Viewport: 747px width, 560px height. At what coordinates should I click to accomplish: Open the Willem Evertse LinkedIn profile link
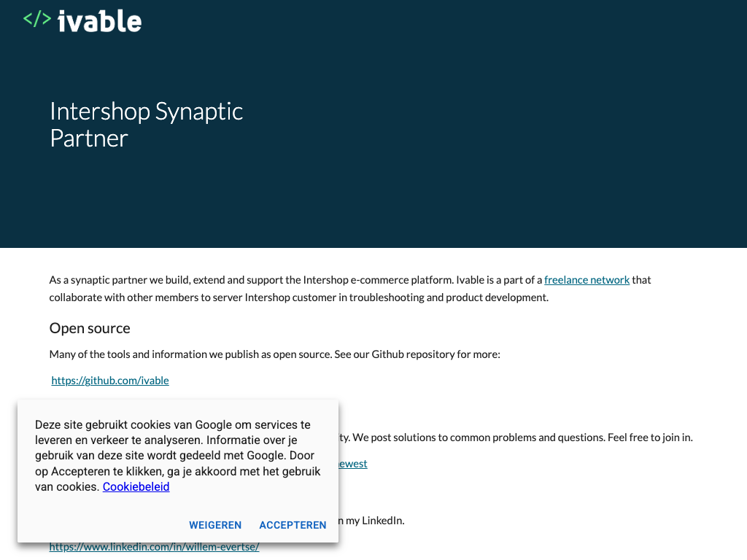[x=154, y=547]
